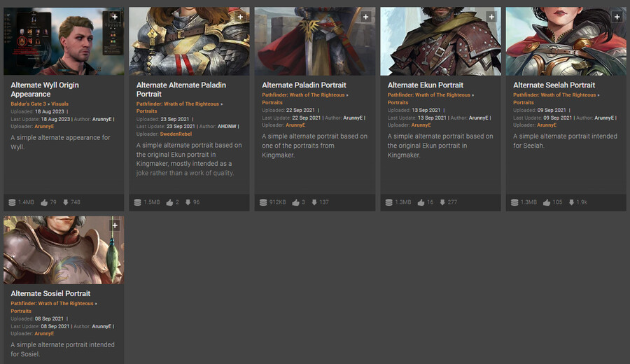Click the plus icon on Alternate Wyll Origin Appearance thumbnail
The width and height of the screenshot is (630, 364).
click(115, 17)
